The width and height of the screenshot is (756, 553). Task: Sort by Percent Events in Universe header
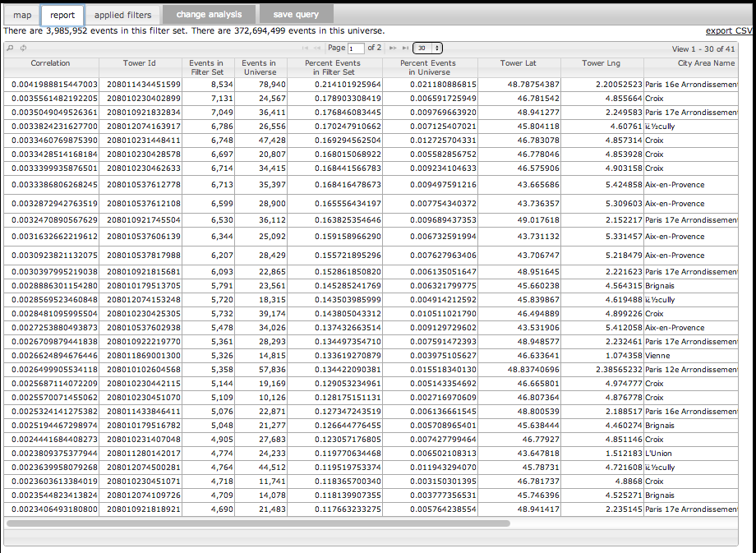(x=429, y=67)
